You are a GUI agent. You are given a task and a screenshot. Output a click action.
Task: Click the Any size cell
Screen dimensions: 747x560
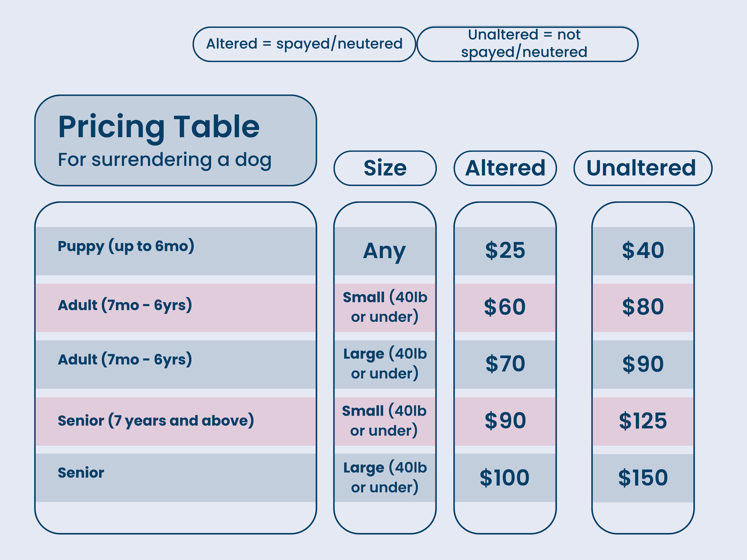(385, 251)
